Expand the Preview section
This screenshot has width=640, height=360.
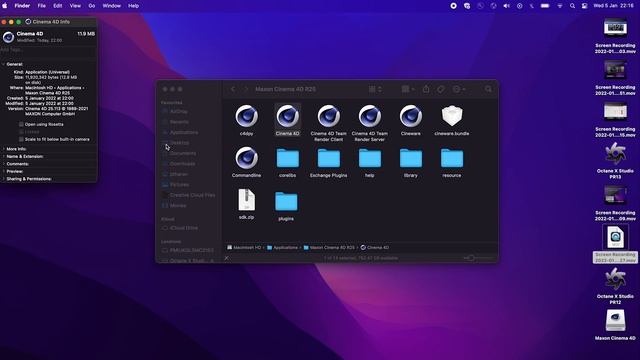point(4,171)
